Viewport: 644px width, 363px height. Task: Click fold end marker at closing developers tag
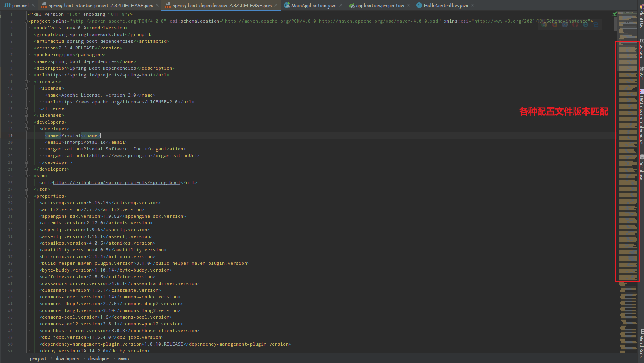click(27, 169)
